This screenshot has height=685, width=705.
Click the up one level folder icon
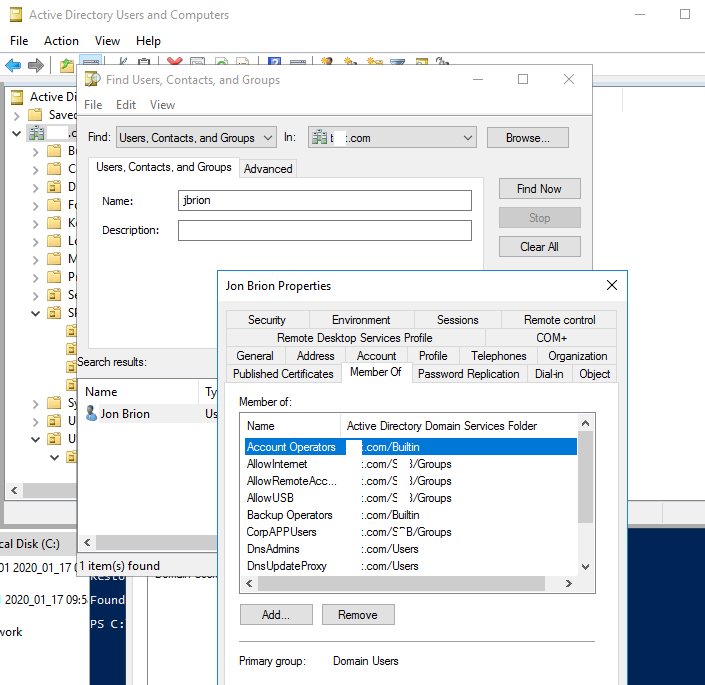click(67, 66)
